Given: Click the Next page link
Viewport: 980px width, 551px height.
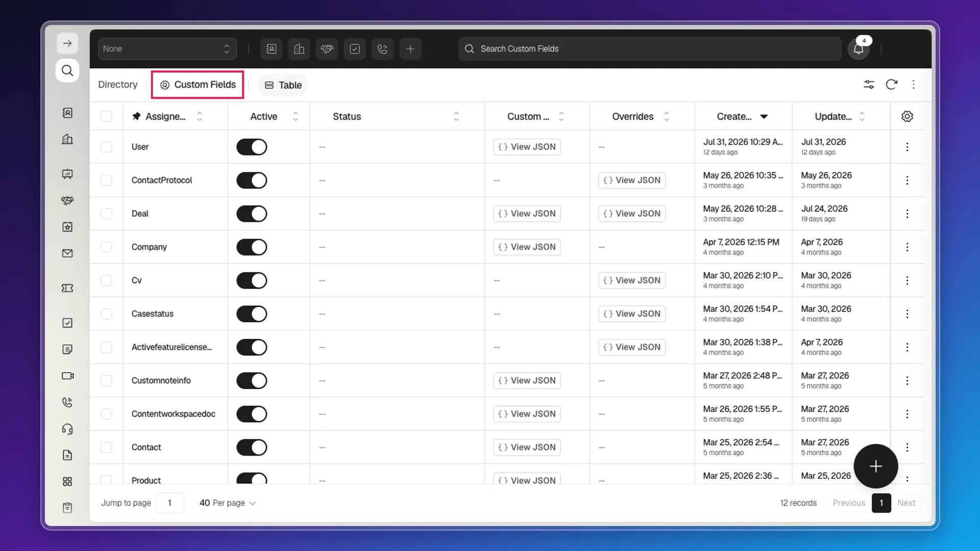Looking at the screenshot, I should pos(906,503).
